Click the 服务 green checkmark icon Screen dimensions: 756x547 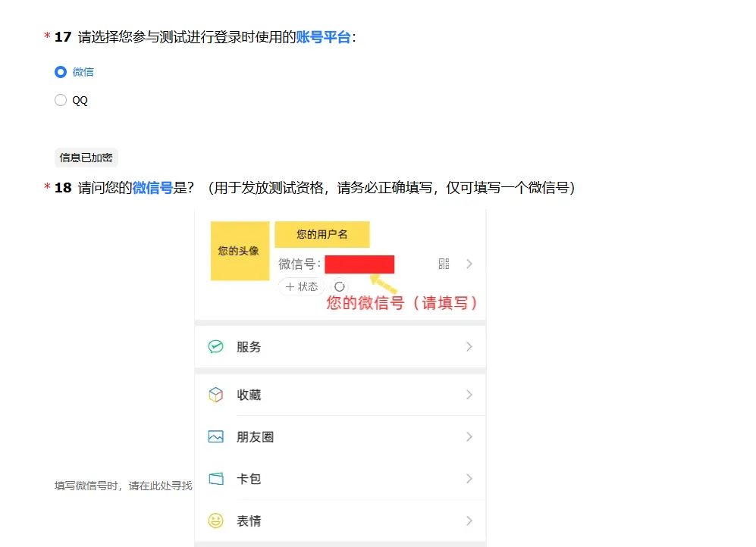(x=216, y=346)
